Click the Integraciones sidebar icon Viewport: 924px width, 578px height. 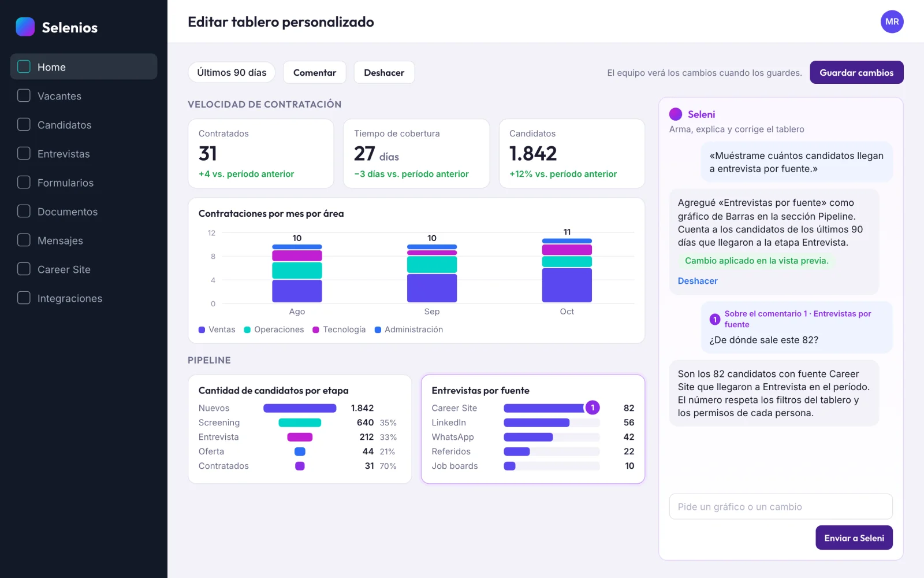24,298
